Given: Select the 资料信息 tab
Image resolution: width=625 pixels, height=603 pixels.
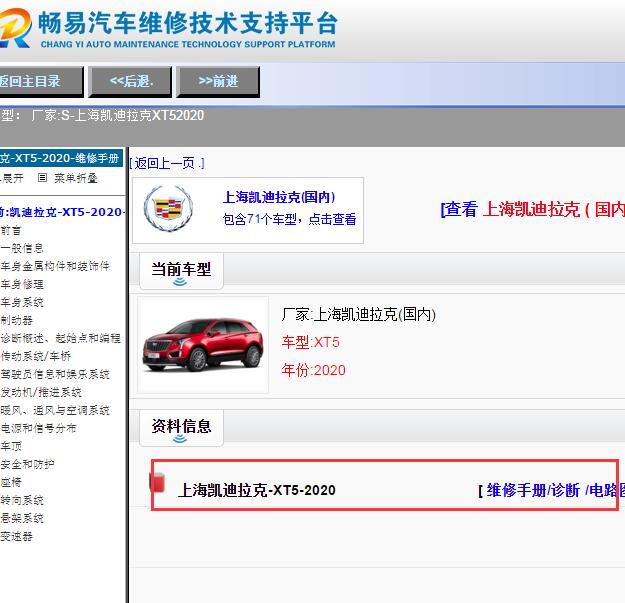Looking at the screenshot, I should (x=181, y=428).
